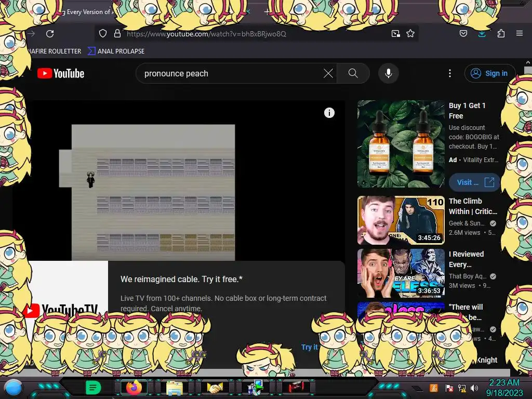Open the Vitality oil ad thumbnail

(401, 144)
